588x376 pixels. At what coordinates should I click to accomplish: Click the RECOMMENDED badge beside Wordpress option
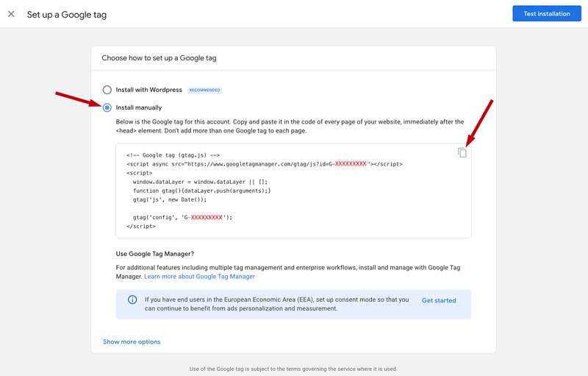coord(205,90)
